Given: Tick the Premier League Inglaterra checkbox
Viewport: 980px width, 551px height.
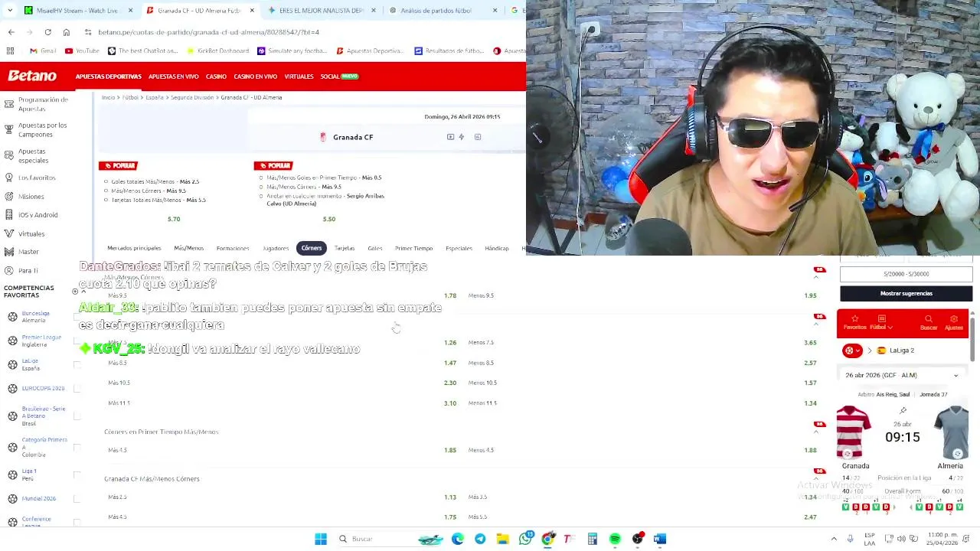Looking at the screenshot, I should point(77,341).
